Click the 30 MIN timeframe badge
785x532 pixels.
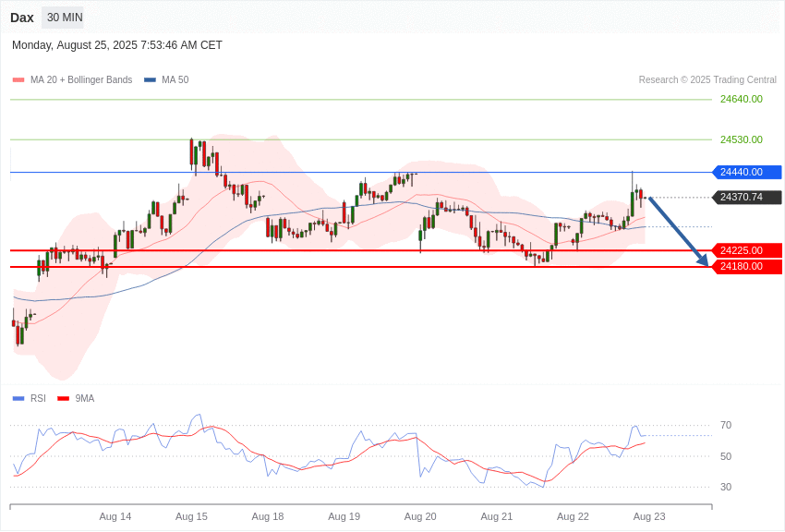(65, 18)
